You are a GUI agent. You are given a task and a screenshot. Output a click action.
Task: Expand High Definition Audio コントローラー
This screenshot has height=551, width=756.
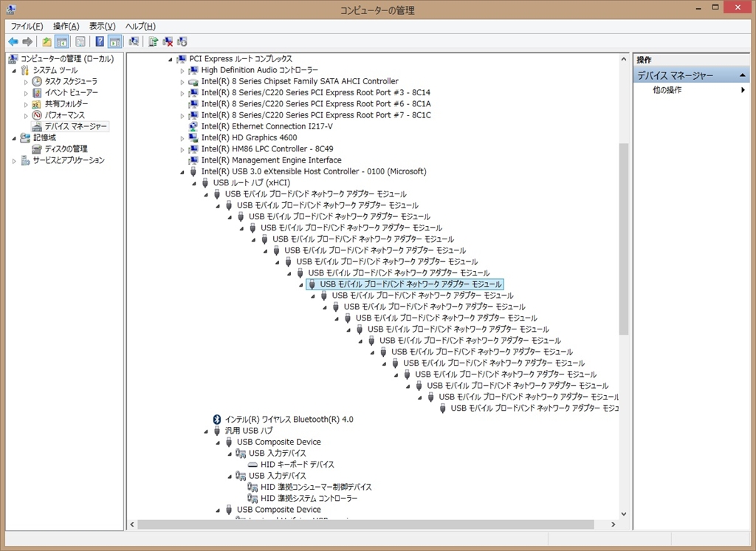click(182, 70)
